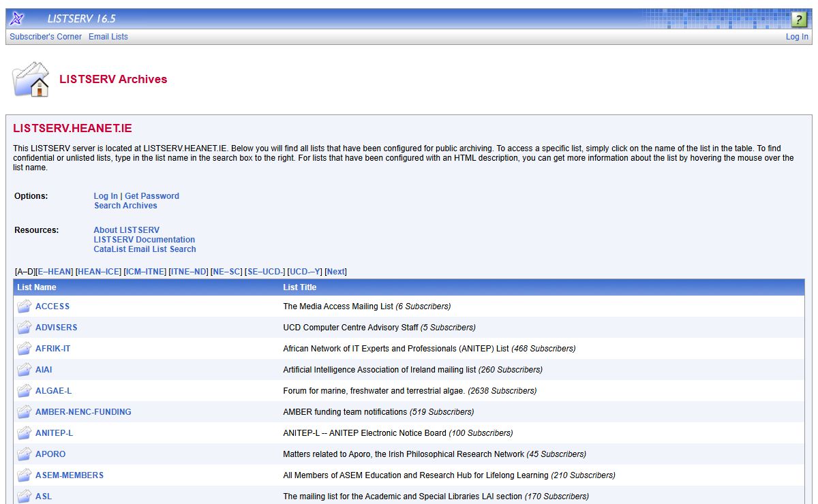Screen dimensions: 818x504
Task: Click the ANITEP African Network list title
Action: pos(396,349)
